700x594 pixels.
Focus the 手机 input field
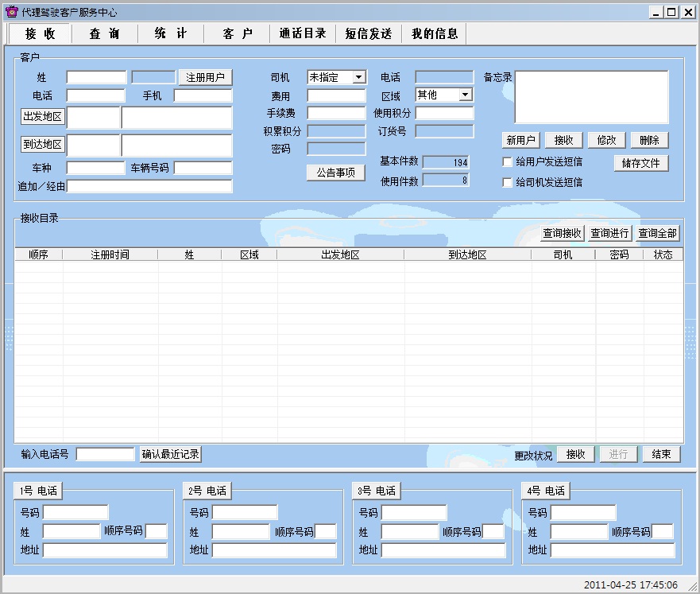[203, 95]
